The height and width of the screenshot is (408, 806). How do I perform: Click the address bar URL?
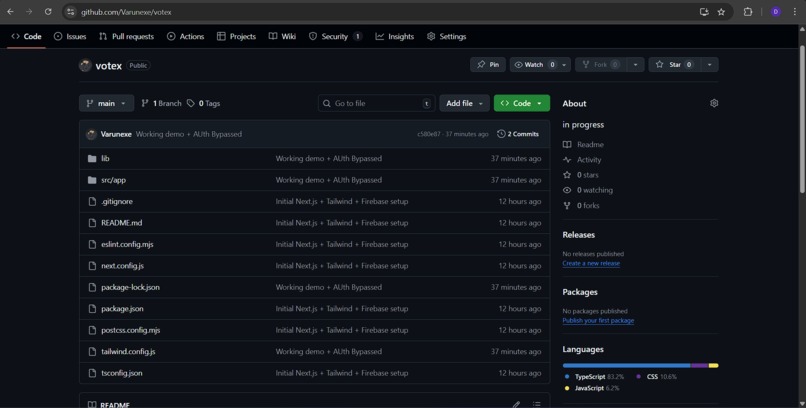click(x=126, y=12)
